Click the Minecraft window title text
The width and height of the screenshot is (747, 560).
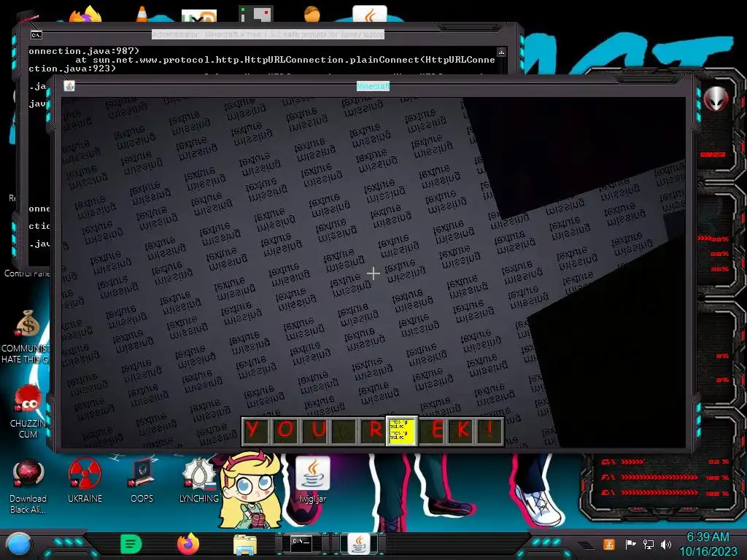click(x=373, y=86)
